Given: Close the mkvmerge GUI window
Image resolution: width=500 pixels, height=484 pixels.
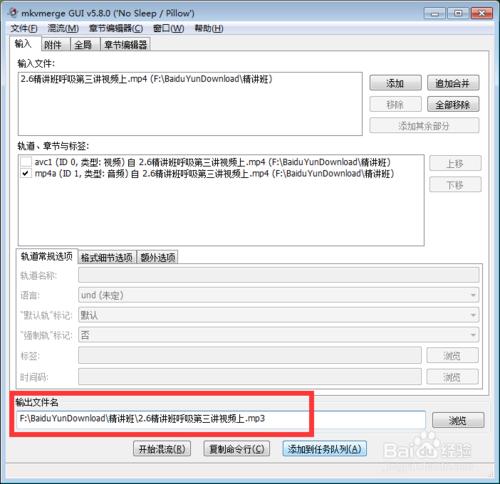Looking at the screenshot, I should [x=482, y=13].
